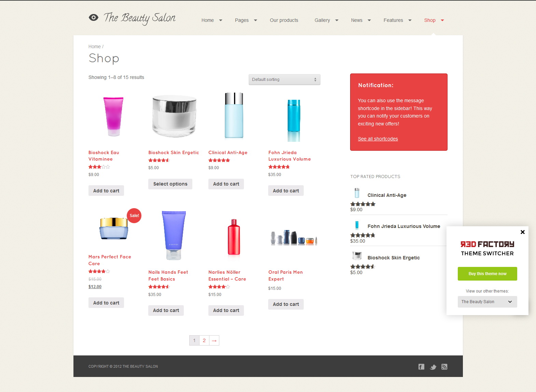Click Buy this theme now button
536x392 pixels.
pos(487,274)
